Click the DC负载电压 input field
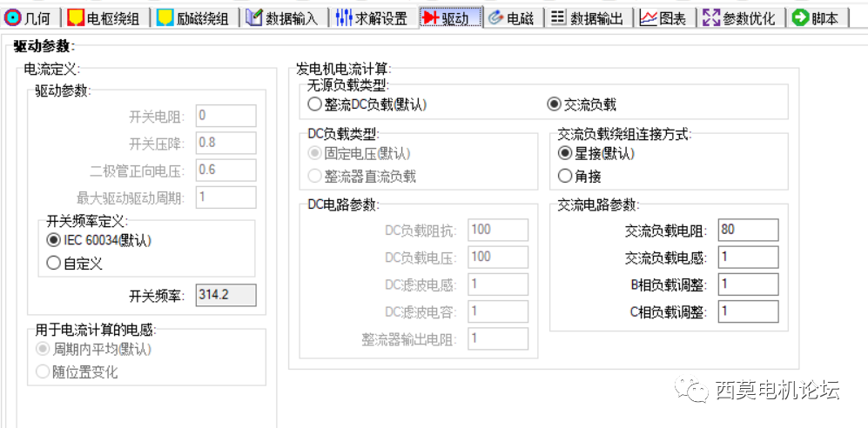 498,257
